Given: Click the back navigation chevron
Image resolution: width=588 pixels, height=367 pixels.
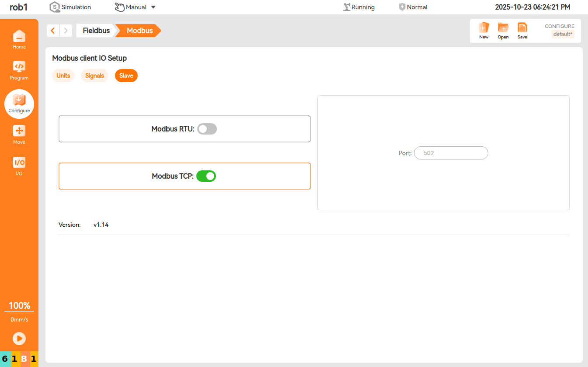Looking at the screenshot, I should (53, 31).
